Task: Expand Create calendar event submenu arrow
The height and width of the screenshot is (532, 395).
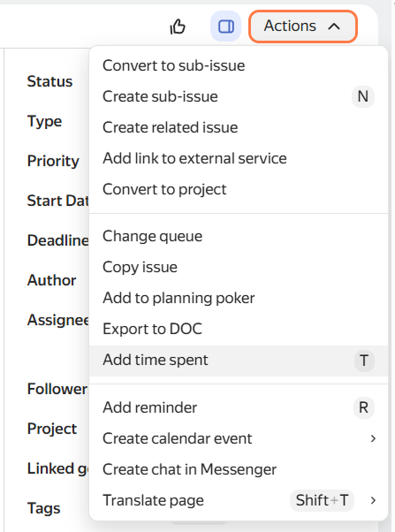Action: (373, 438)
